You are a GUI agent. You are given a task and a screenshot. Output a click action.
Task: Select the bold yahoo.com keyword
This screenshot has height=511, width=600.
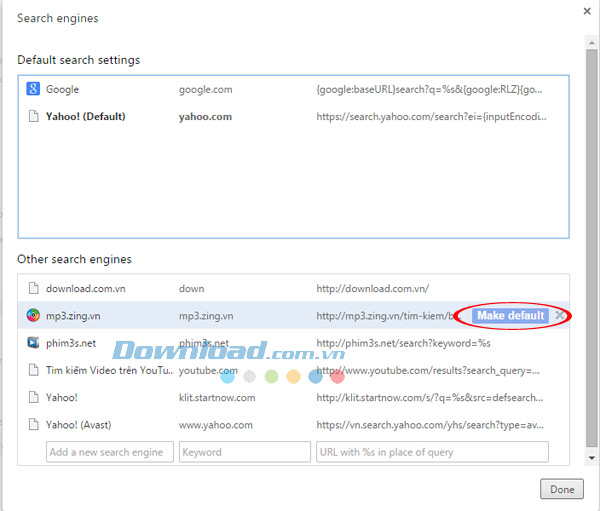coord(205,117)
